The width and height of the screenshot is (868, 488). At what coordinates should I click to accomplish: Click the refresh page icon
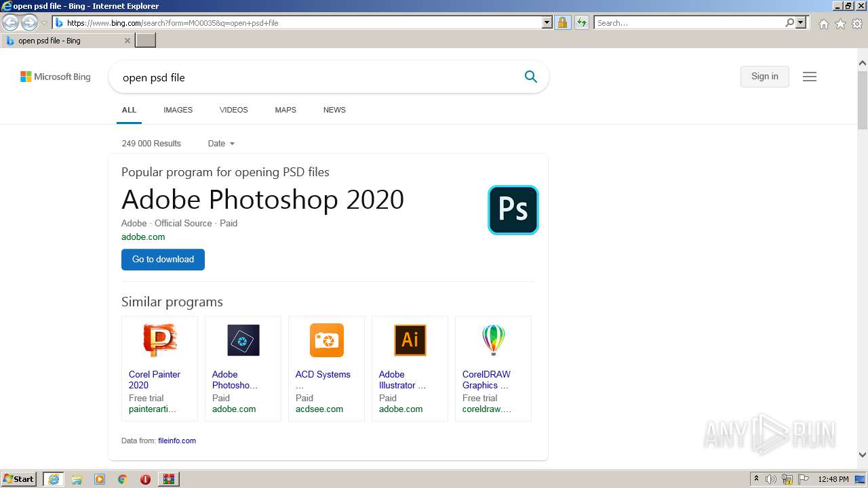click(x=581, y=22)
